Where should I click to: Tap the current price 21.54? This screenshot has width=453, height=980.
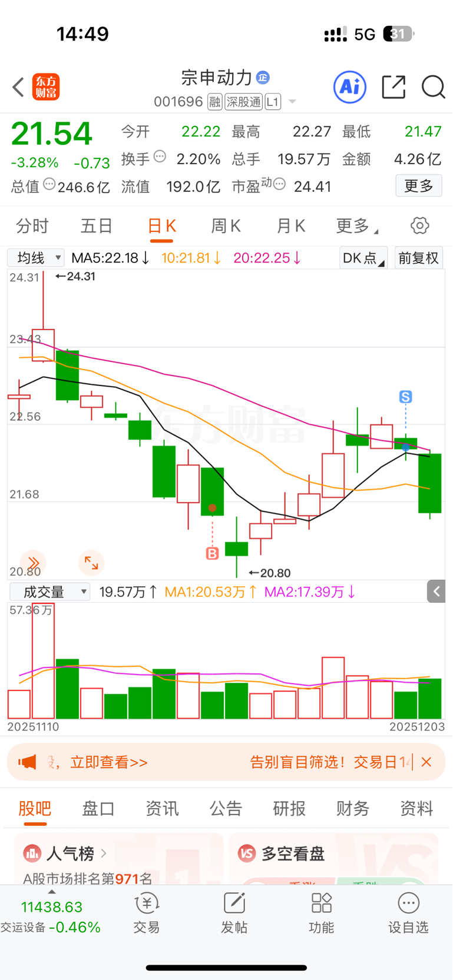click(x=52, y=134)
